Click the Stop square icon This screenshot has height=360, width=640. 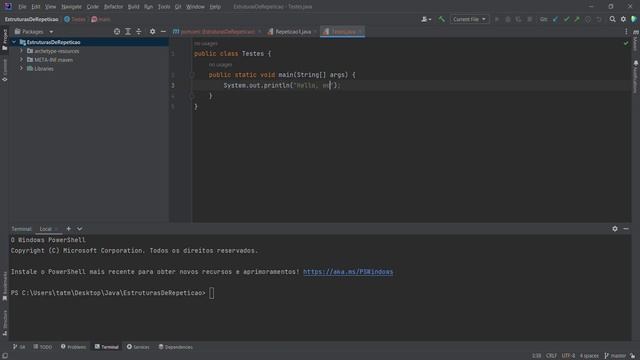[x=529, y=19]
